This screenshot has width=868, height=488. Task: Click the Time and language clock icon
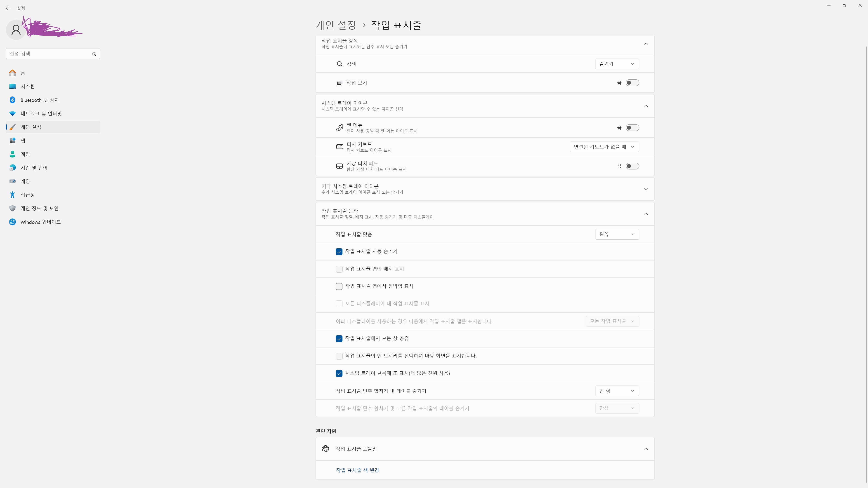[12, 168]
